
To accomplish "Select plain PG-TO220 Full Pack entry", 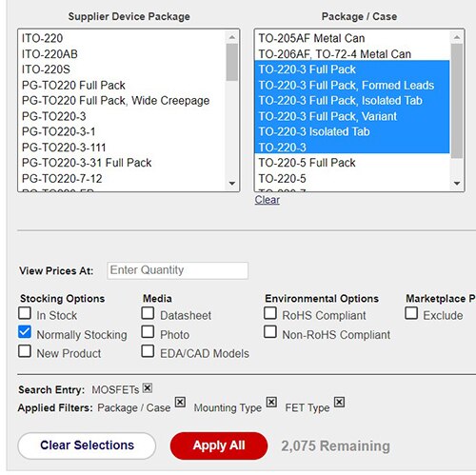I will coord(122,85).
